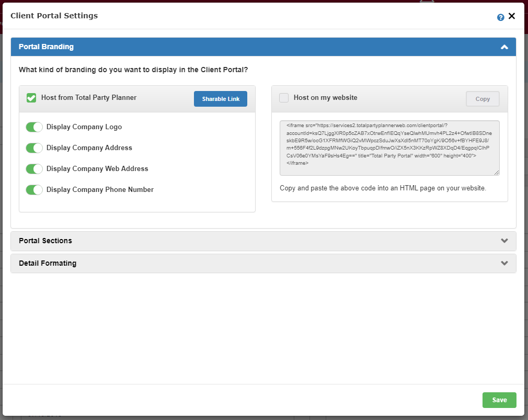This screenshot has height=420, width=528.
Task: Toggle Display Company Address switch
Action: coord(34,148)
